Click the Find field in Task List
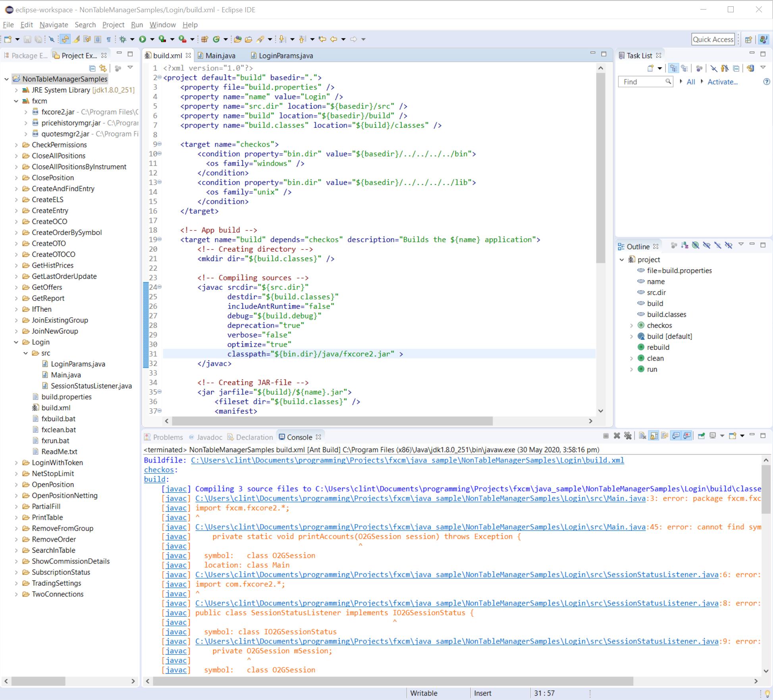The height and width of the screenshot is (700, 773). pos(645,82)
